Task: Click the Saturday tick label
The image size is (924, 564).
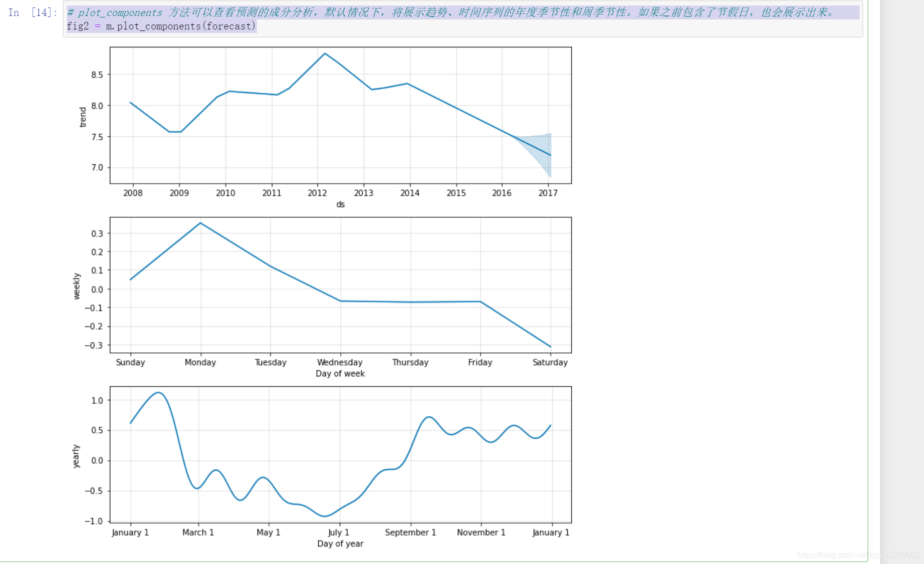Action: click(550, 362)
